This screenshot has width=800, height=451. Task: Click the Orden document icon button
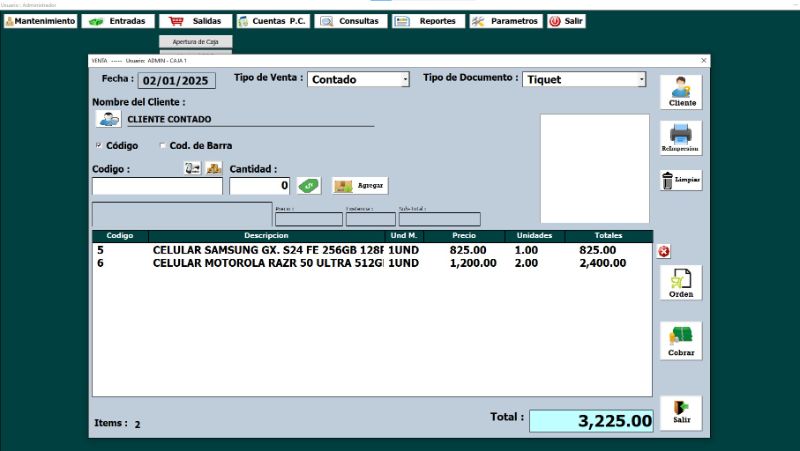pyautogui.click(x=681, y=283)
